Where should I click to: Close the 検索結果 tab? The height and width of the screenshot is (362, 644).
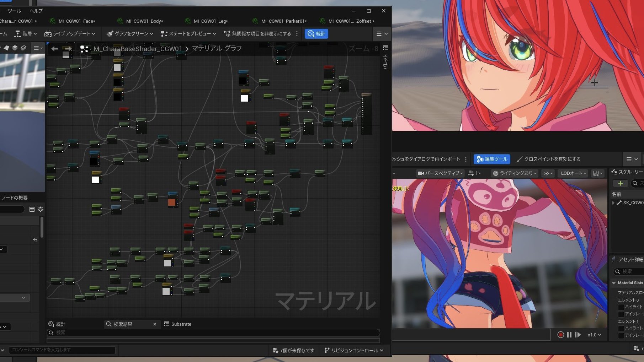(155, 324)
